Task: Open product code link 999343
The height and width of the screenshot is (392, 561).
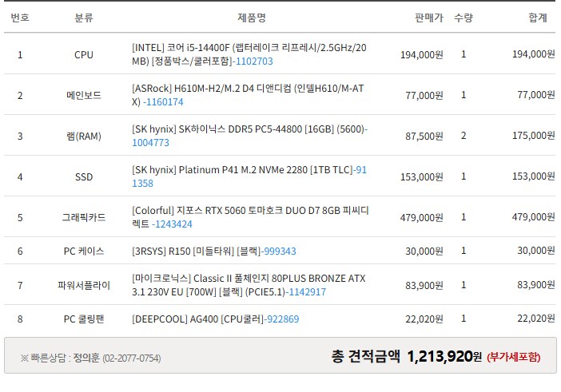Action: (x=280, y=251)
